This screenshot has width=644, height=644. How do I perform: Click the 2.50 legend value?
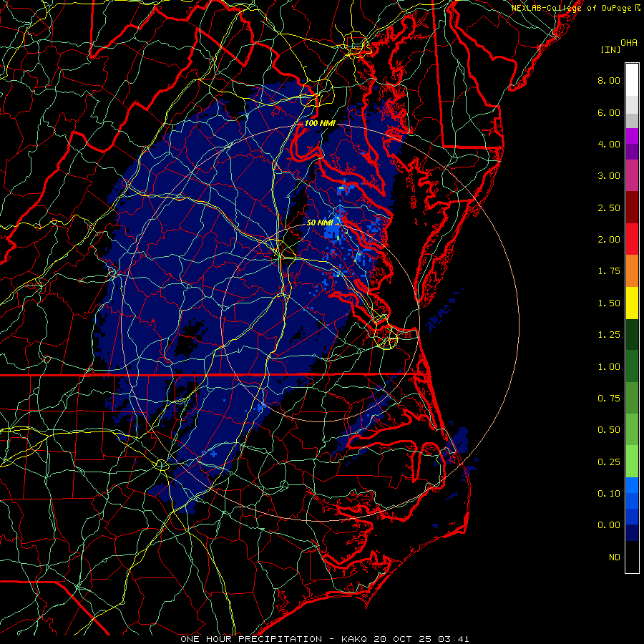coord(609,208)
